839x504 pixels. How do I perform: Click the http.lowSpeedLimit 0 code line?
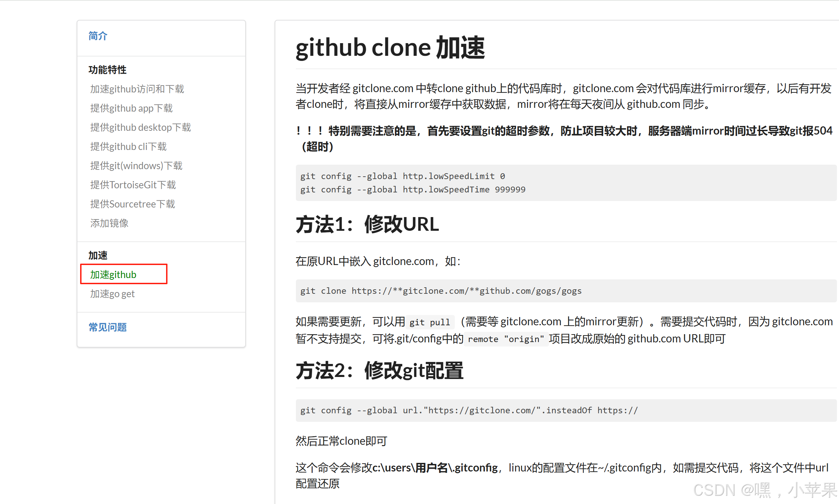(403, 176)
